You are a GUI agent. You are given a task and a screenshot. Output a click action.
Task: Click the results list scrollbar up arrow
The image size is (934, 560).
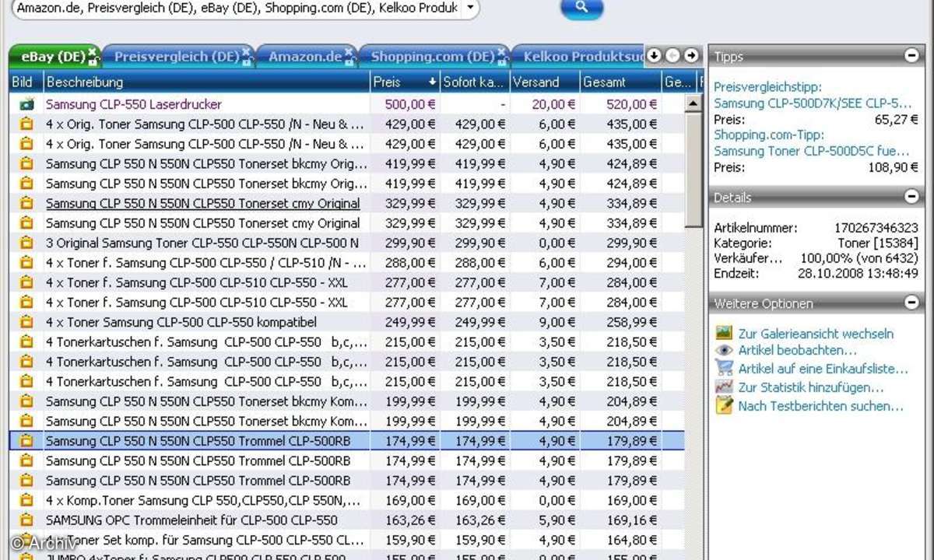(x=694, y=103)
